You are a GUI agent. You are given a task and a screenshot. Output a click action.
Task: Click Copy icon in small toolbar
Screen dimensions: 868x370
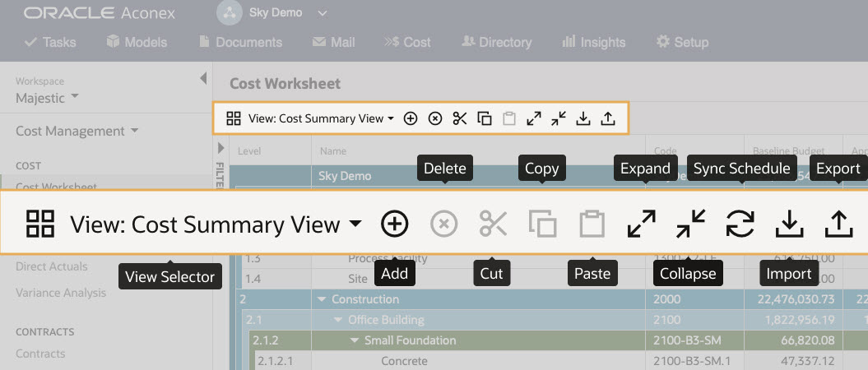(485, 118)
